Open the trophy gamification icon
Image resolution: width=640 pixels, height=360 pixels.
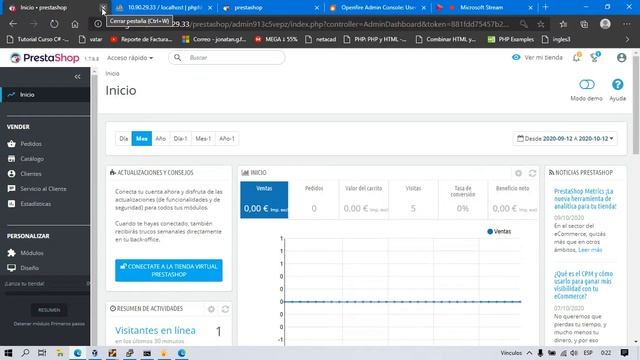coord(595,58)
